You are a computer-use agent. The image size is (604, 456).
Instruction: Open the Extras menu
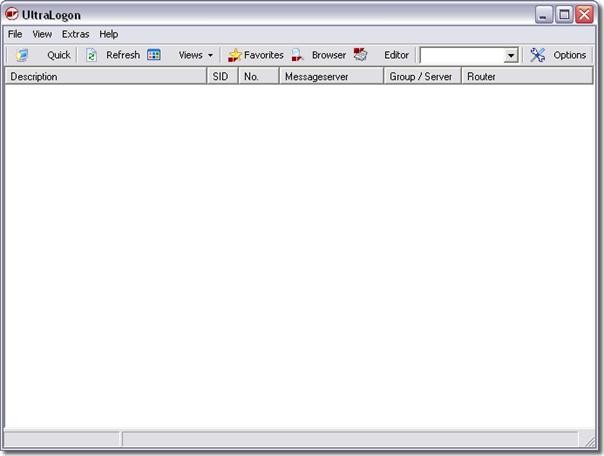pyautogui.click(x=76, y=34)
